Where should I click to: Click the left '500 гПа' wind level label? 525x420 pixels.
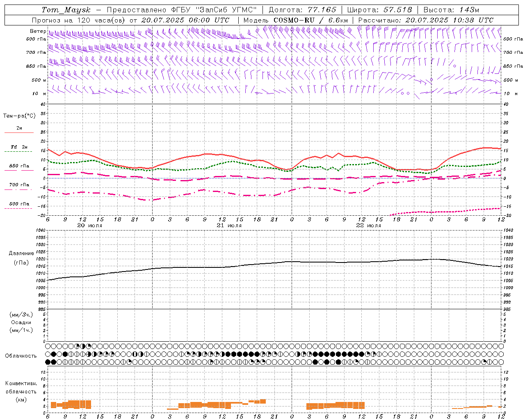coord(36,39)
